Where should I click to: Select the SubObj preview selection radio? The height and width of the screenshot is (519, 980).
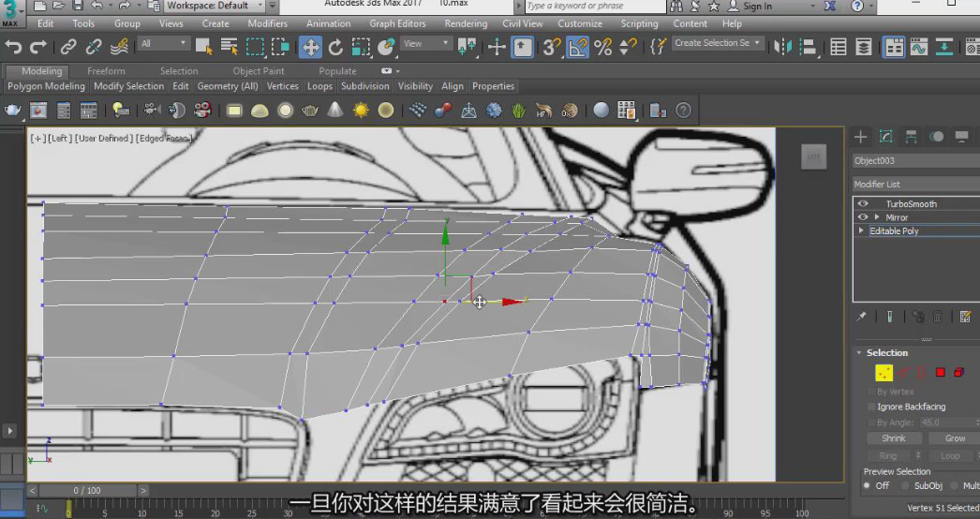coord(905,485)
